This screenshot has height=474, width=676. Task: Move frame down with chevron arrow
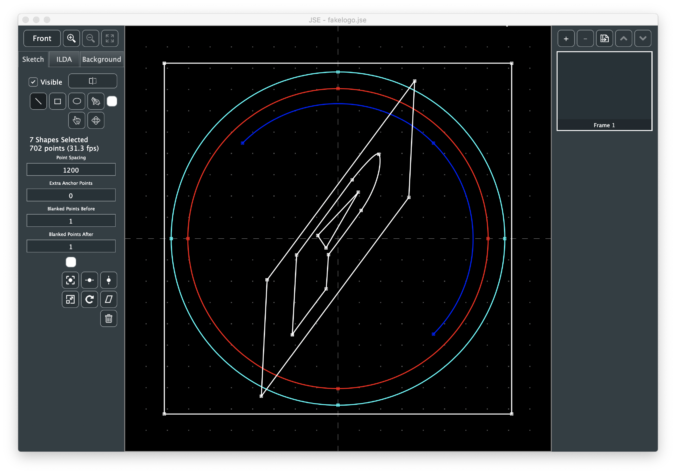[x=642, y=38]
